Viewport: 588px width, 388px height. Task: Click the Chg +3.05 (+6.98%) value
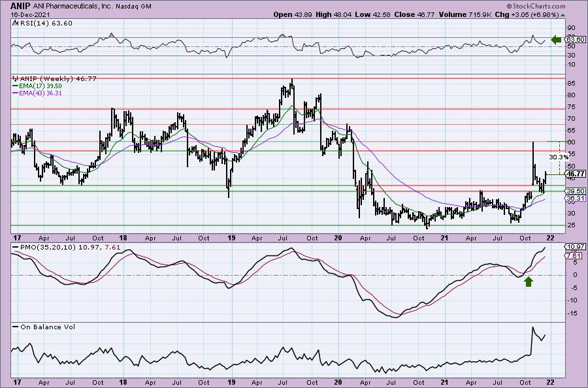coord(525,14)
